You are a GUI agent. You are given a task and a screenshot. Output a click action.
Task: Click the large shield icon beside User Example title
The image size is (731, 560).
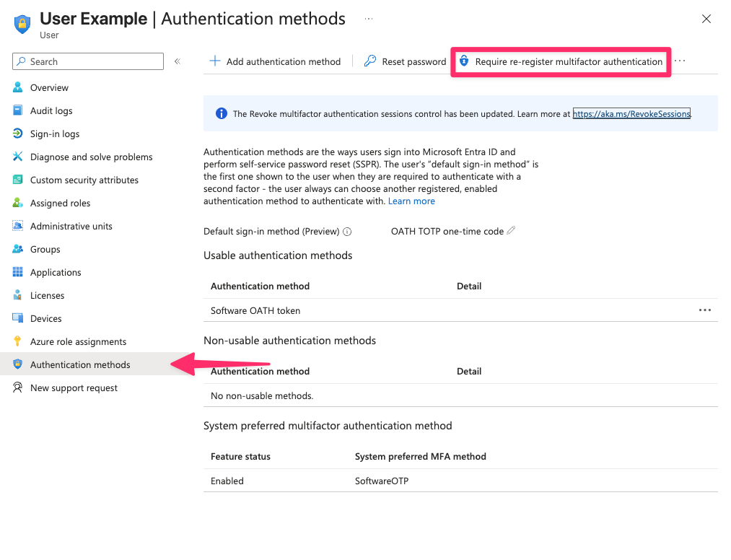(22, 24)
